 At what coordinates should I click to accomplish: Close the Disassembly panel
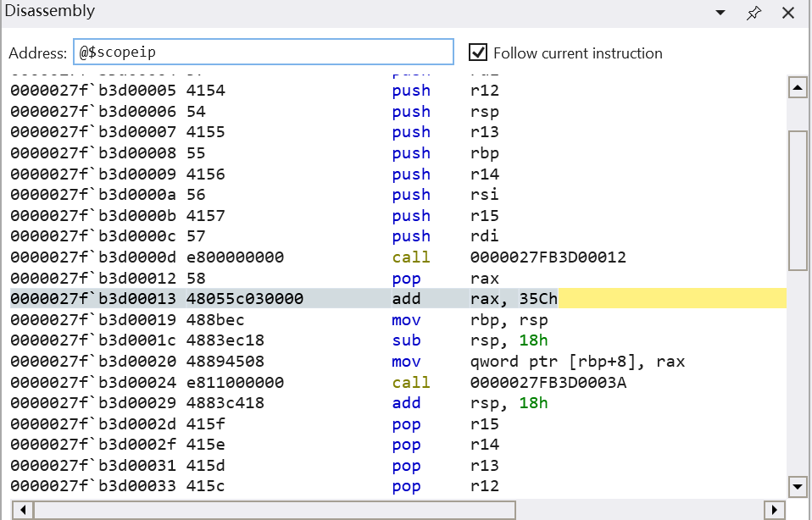[788, 14]
